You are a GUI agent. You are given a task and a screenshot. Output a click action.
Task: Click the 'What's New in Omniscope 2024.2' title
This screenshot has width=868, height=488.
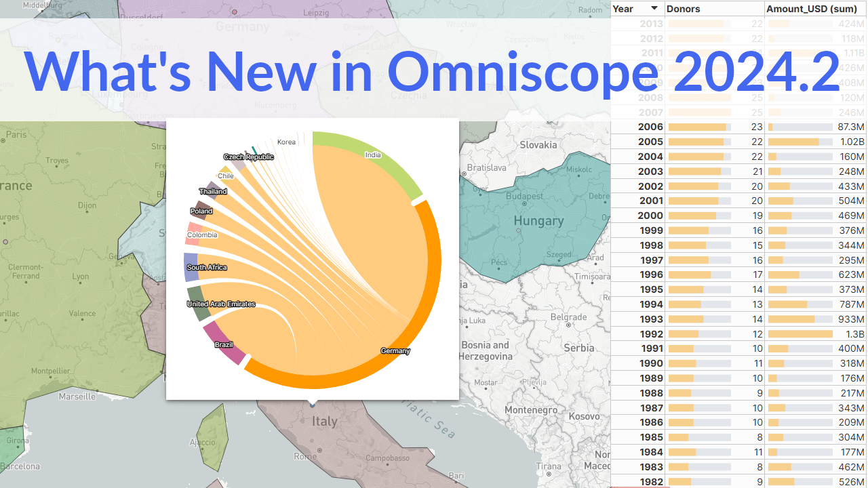pyautogui.click(x=432, y=70)
